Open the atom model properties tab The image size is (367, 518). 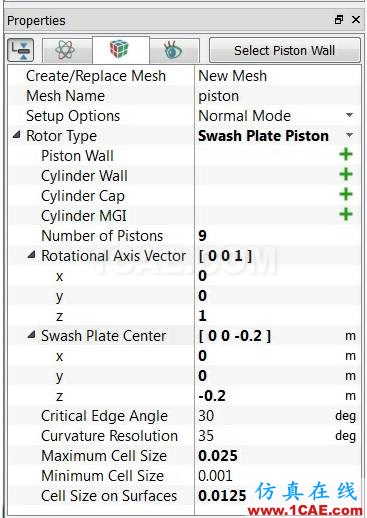[67, 50]
